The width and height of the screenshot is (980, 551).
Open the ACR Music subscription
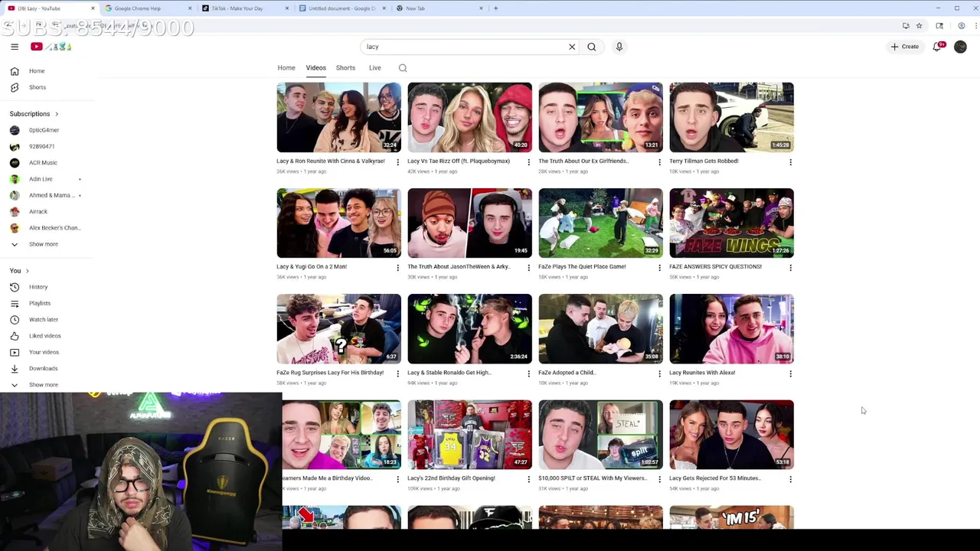point(46,163)
